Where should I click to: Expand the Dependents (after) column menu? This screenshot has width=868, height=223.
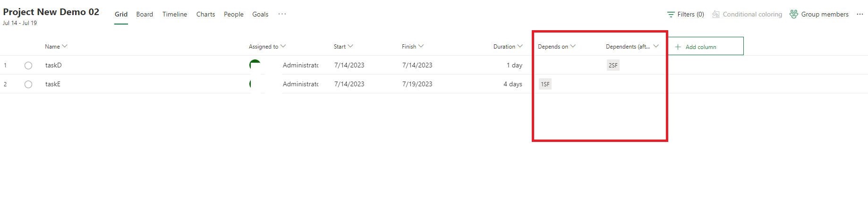[656, 46]
